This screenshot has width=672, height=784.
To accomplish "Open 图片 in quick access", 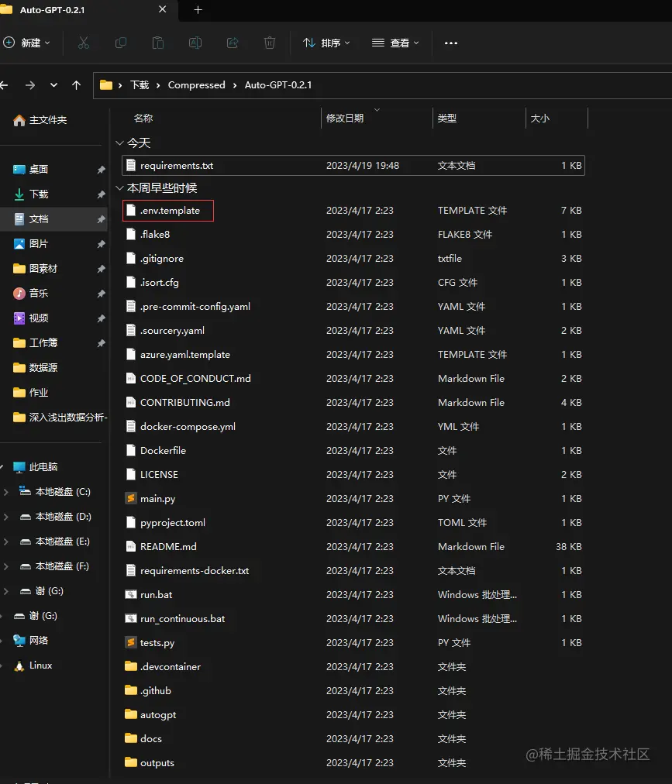I will click(30, 244).
